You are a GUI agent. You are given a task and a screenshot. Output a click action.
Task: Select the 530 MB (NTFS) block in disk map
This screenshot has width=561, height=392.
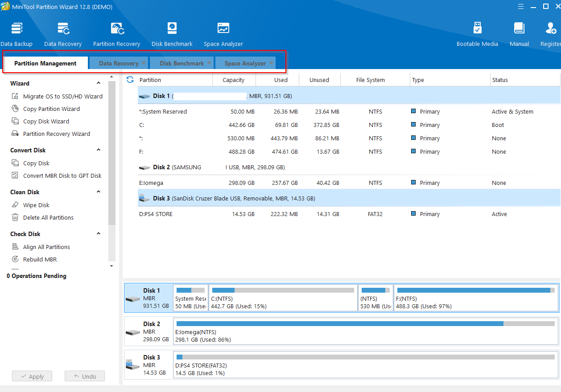click(x=375, y=298)
